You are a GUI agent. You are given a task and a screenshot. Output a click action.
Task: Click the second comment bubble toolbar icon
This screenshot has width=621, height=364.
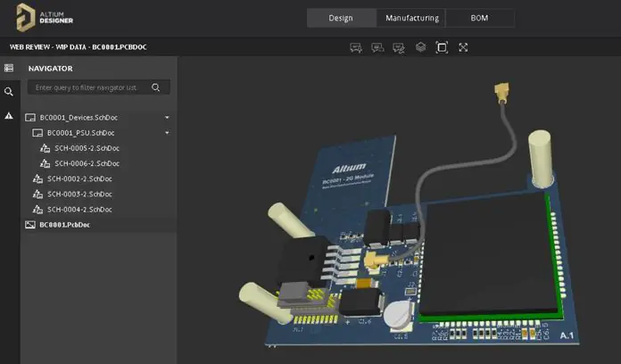[x=377, y=48]
